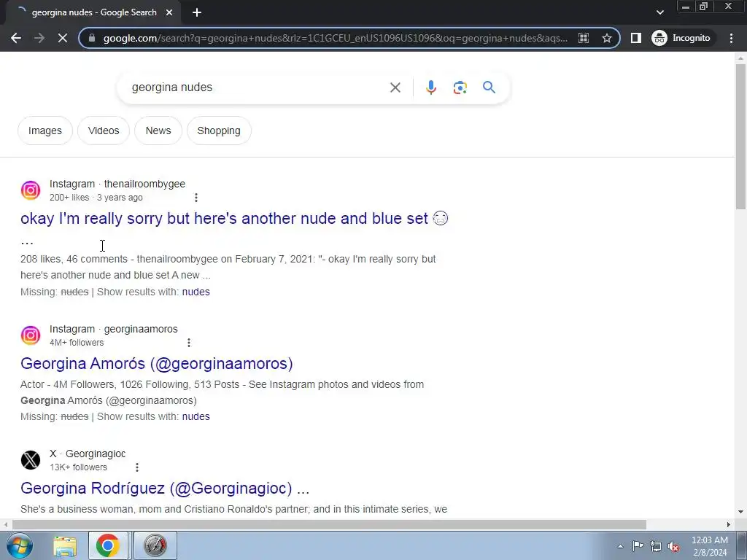The height and width of the screenshot is (560, 747).
Task: Open the georginaamoros result options menu
Action: [x=189, y=343]
